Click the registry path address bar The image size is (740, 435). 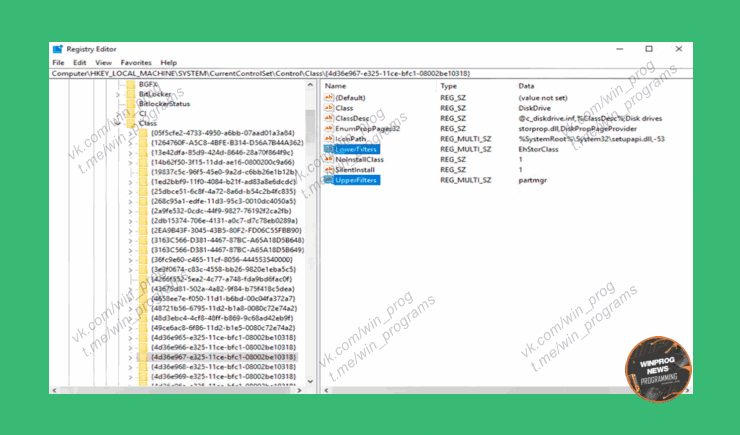coord(370,74)
